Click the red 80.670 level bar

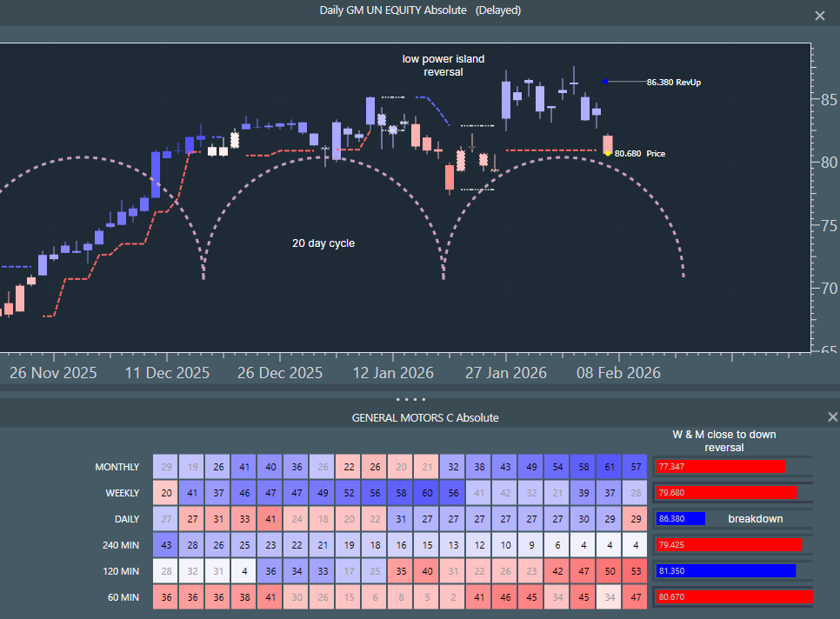(x=735, y=596)
